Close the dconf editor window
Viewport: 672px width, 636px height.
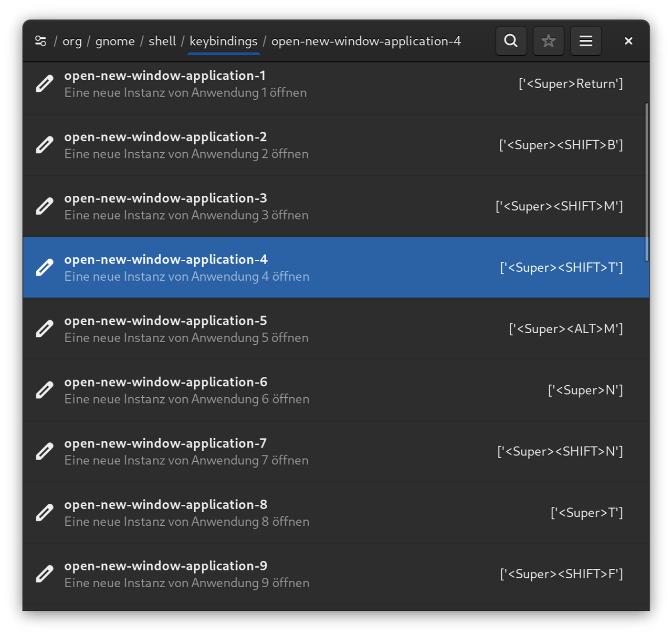pos(628,41)
